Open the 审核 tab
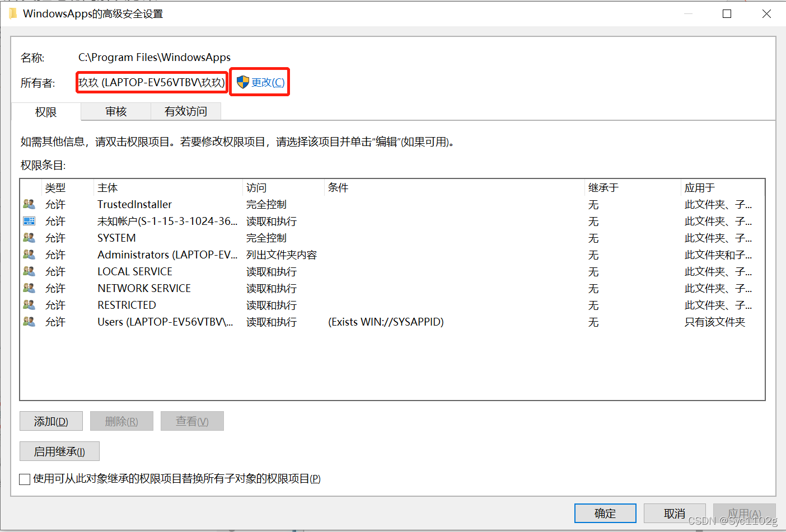The image size is (786, 532). [116, 111]
